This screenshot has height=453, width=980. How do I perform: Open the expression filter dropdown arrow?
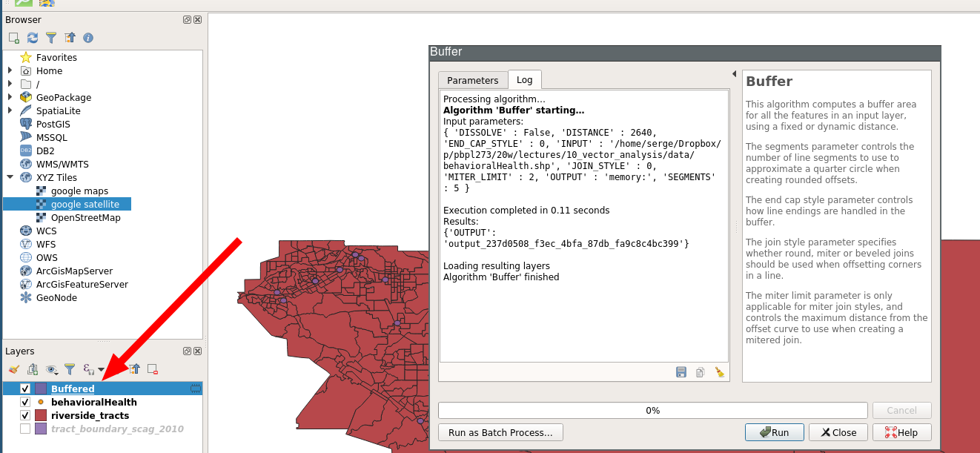pyautogui.click(x=102, y=369)
